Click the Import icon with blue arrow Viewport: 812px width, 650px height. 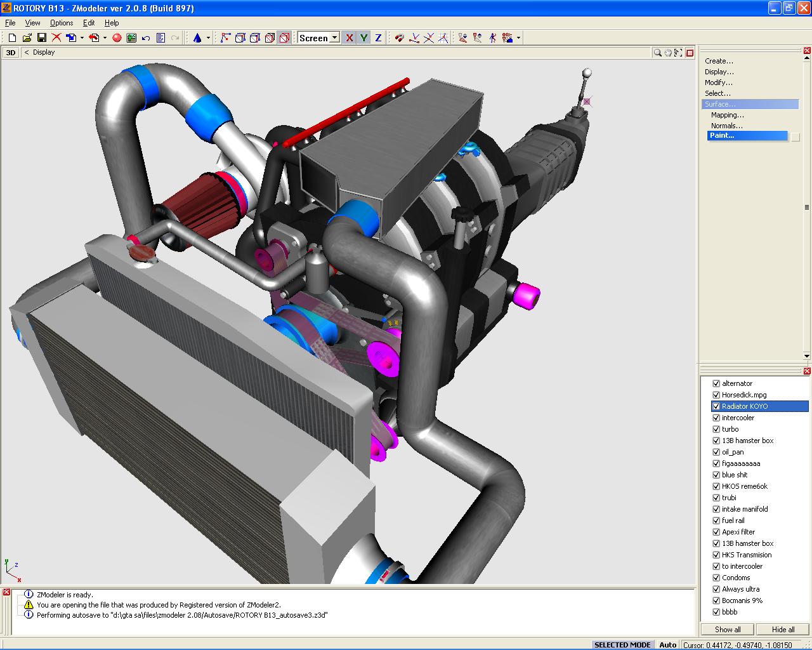click(x=70, y=38)
